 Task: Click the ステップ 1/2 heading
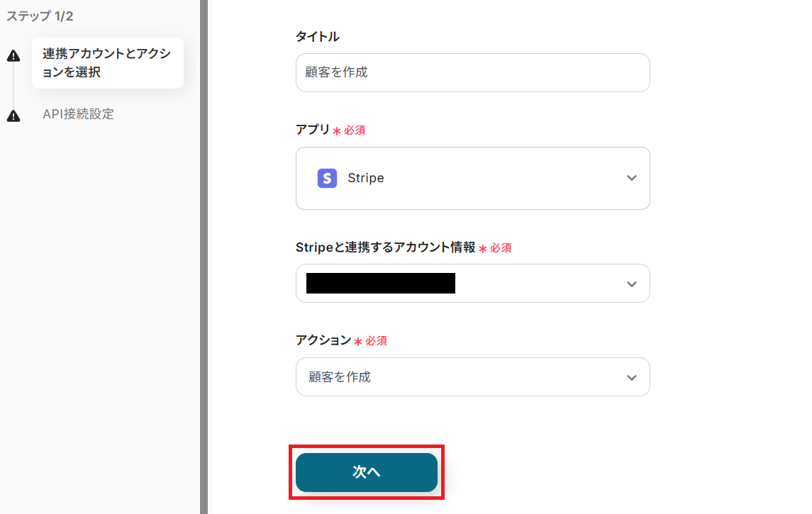[40, 16]
